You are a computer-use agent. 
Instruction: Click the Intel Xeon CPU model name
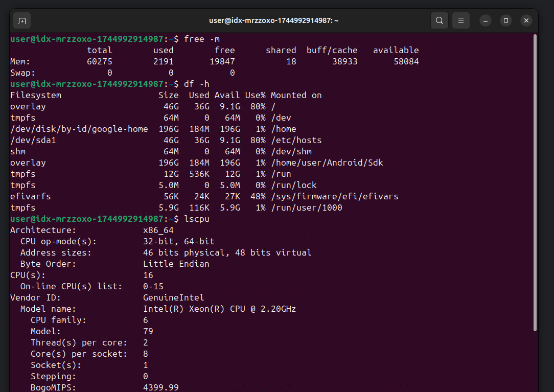pyautogui.click(x=219, y=309)
